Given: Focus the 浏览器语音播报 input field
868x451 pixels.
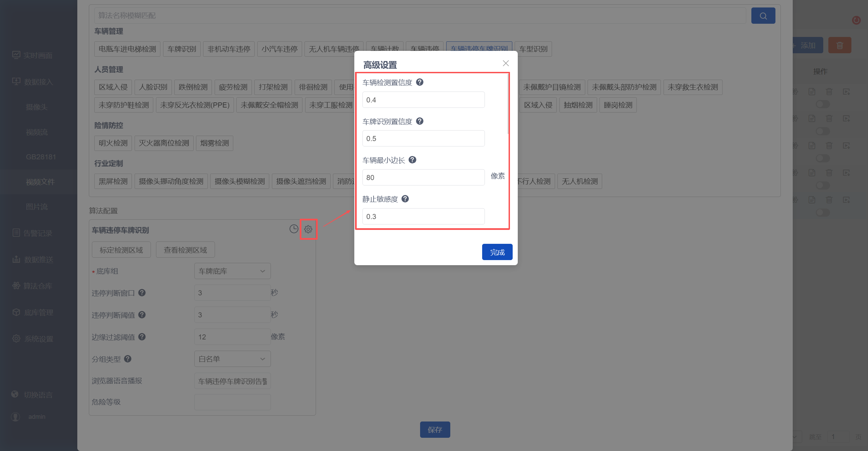Looking at the screenshot, I should [x=232, y=381].
